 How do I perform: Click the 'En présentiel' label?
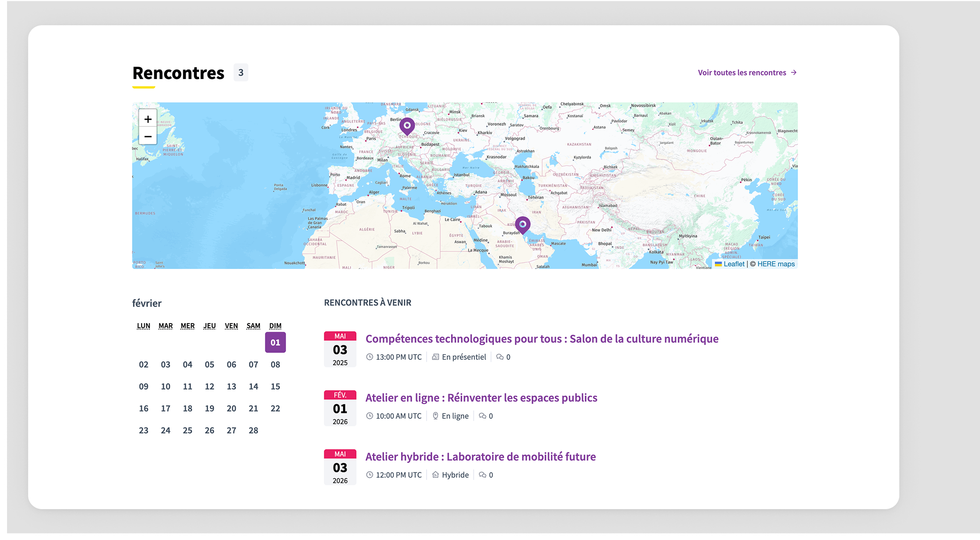(464, 357)
